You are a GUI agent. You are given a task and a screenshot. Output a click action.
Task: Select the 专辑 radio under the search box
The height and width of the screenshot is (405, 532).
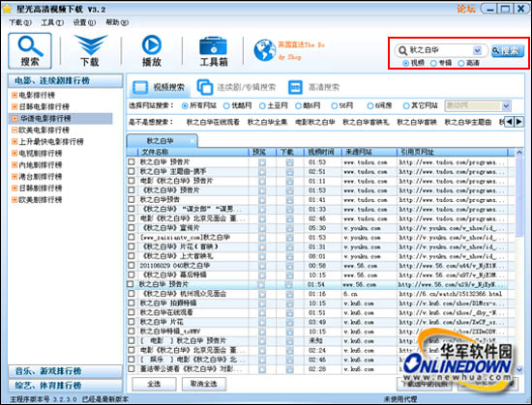tap(433, 63)
